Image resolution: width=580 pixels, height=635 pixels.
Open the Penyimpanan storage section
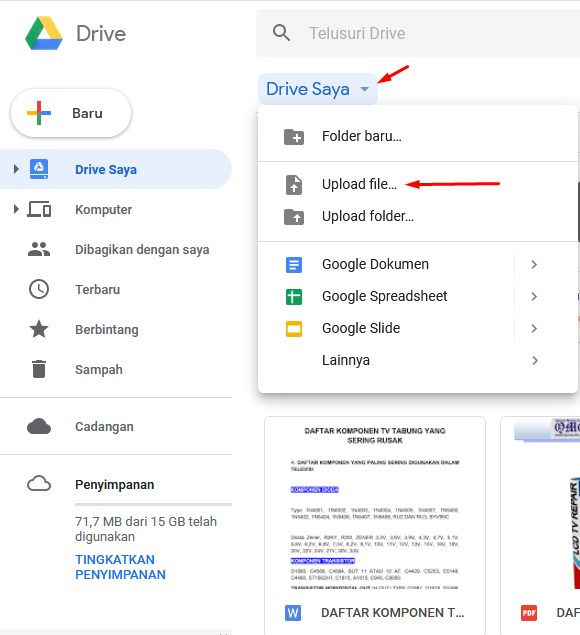tap(115, 485)
